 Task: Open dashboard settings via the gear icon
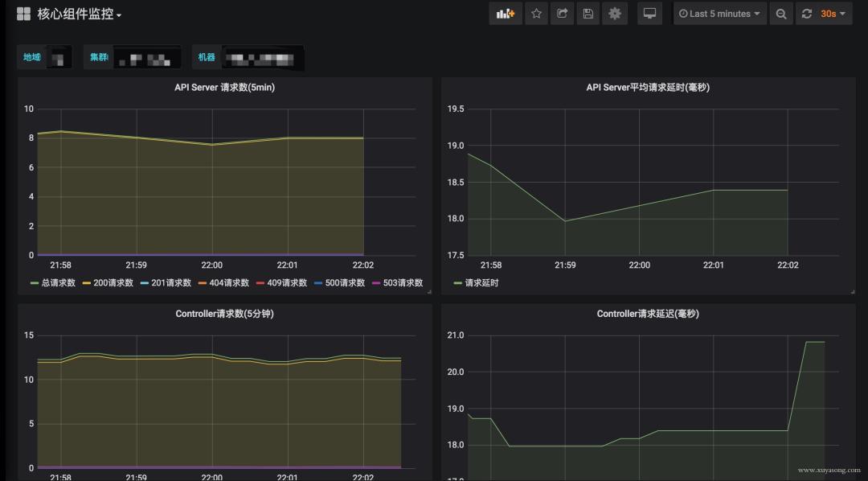point(615,14)
